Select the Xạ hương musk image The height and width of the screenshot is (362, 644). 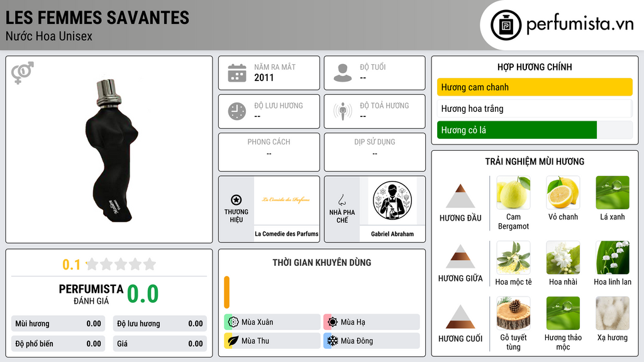[x=613, y=314]
